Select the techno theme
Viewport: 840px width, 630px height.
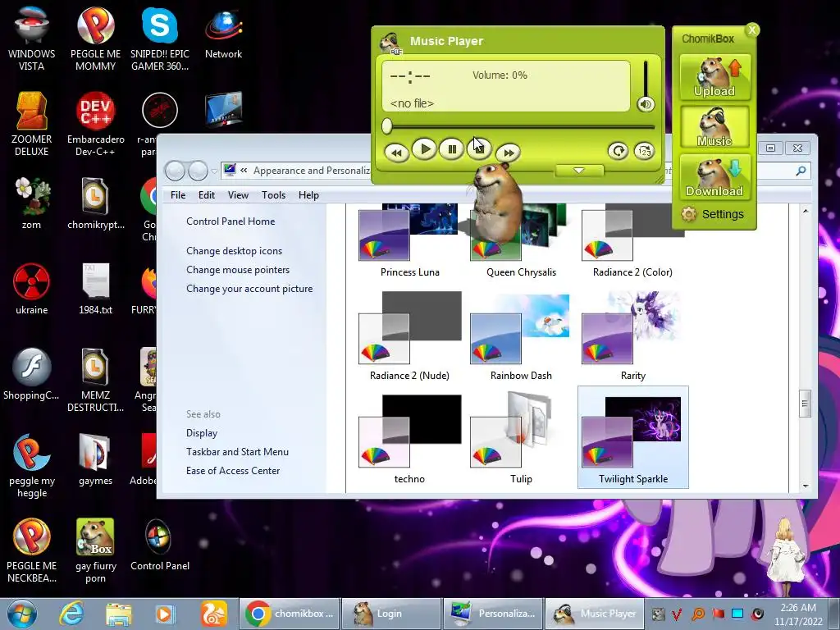point(410,438)
